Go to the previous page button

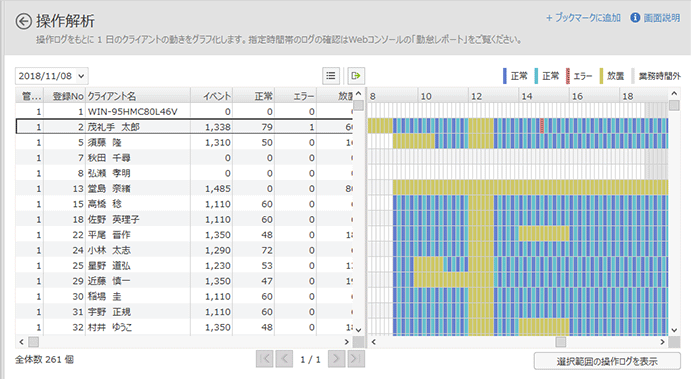pos(284,359)
